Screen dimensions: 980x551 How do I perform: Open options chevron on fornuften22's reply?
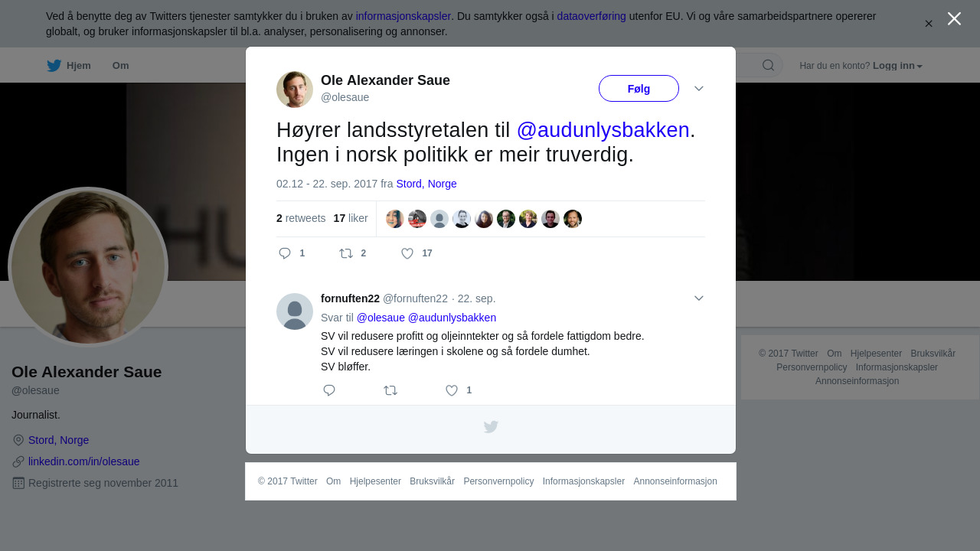click(x=699, y=298)
